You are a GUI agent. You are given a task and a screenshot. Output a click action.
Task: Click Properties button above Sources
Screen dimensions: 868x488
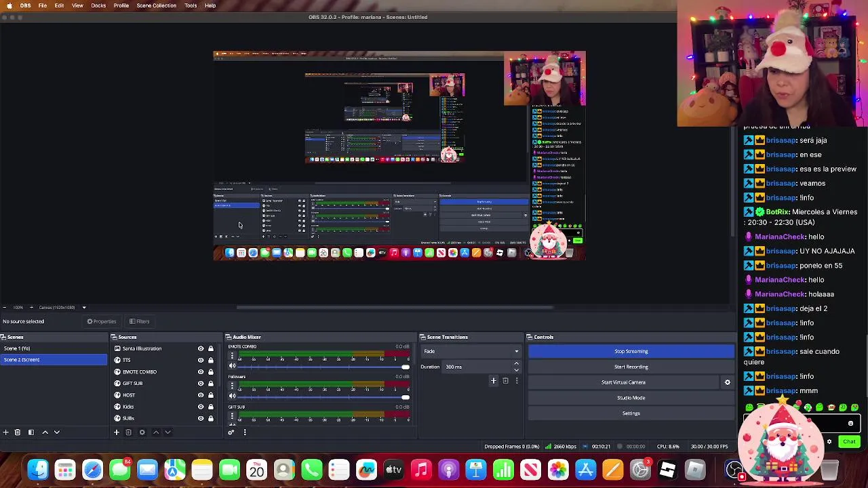[102, 321]
